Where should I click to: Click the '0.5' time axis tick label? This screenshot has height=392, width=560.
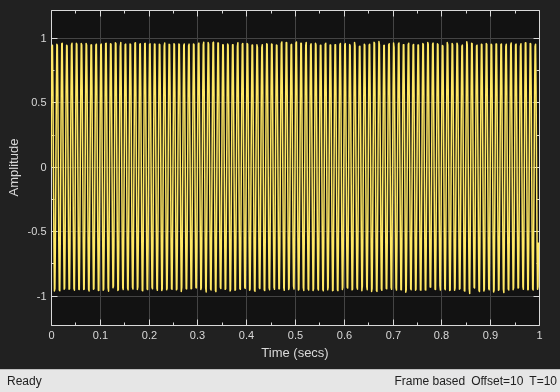click(x=295, y=335)
